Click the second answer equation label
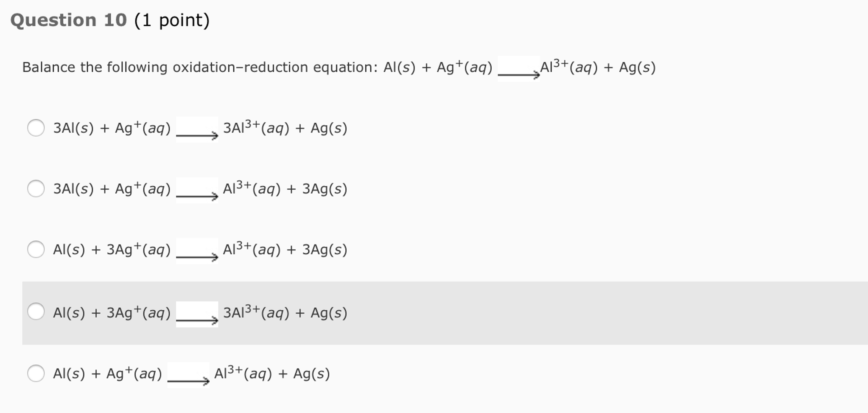 [199, 189]
